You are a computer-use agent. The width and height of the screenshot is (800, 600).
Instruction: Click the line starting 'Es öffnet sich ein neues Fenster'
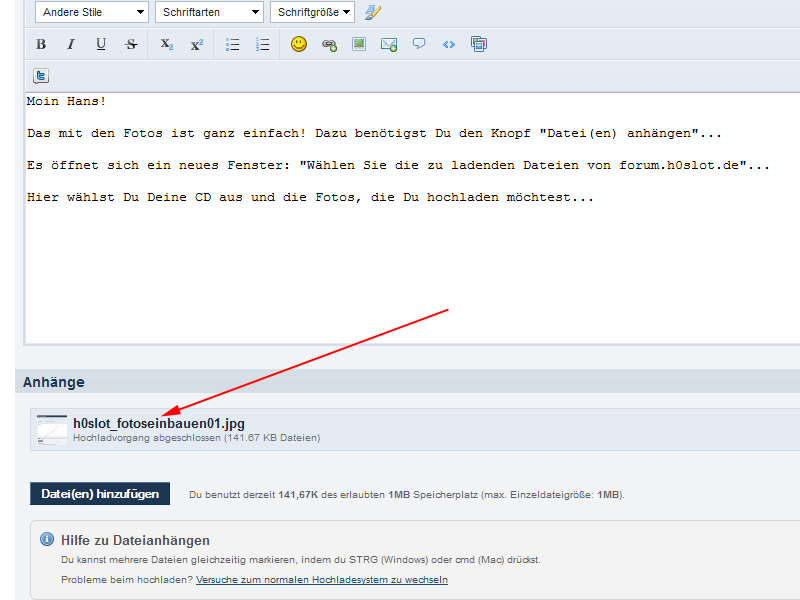coord(398,165)
